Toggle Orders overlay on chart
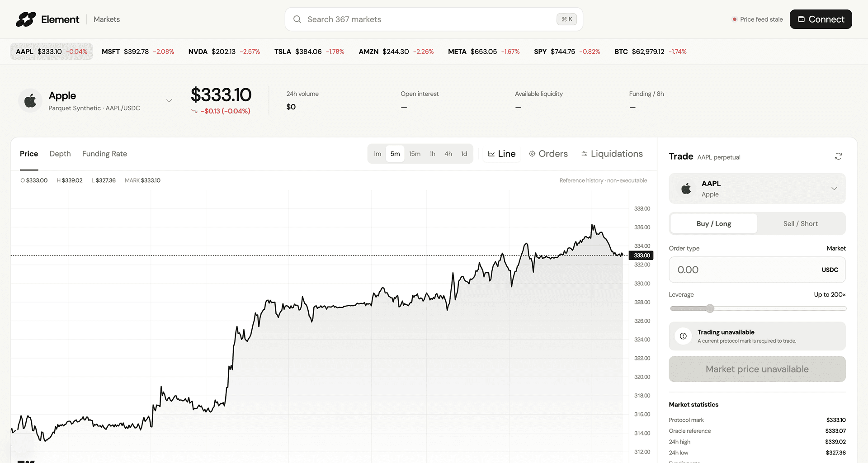This screenshot has height=463, width=868. coord(548,154)
